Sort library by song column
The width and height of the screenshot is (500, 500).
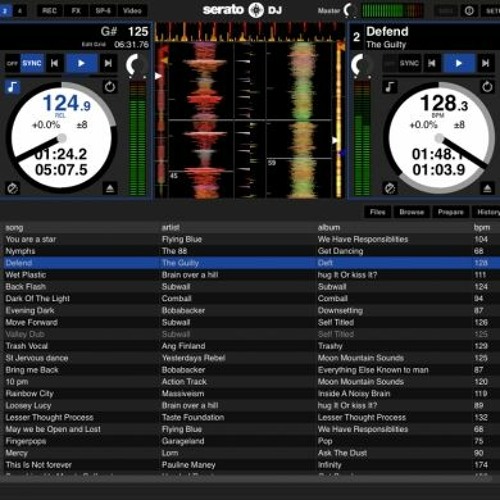pyautogui.click(x=14, y=228)
